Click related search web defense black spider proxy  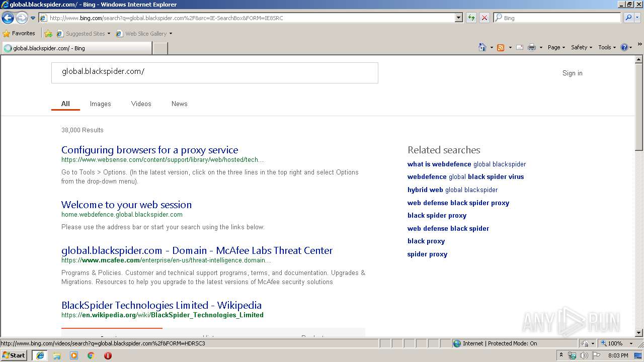pyautogui.click(x=458, y=203)
